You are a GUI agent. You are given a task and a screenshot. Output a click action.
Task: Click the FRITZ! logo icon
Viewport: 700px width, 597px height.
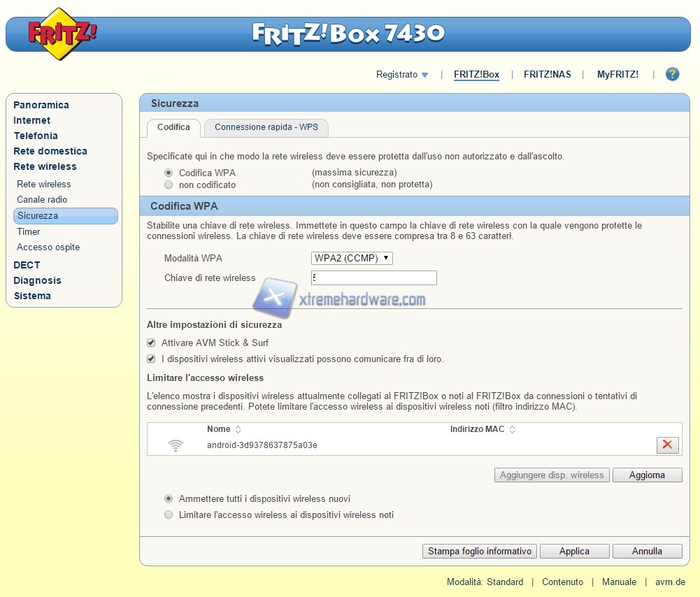pos(62,34)
